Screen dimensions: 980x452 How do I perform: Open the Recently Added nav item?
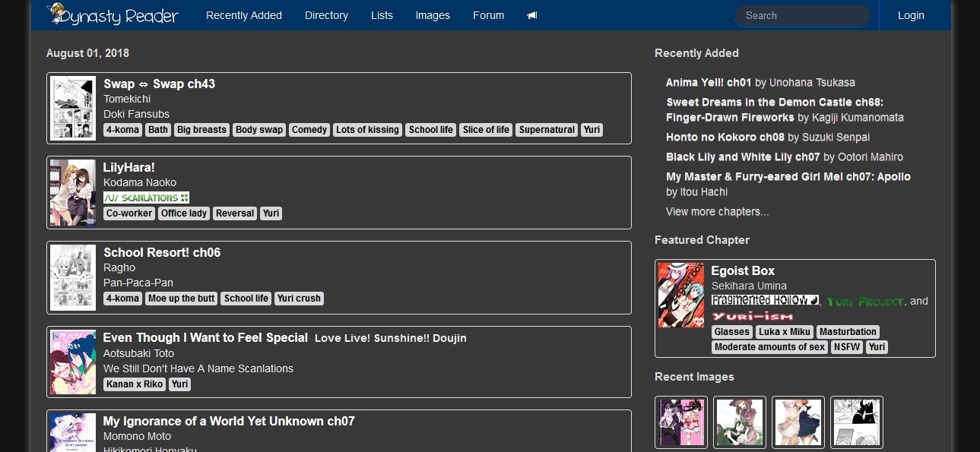(244, 15)
